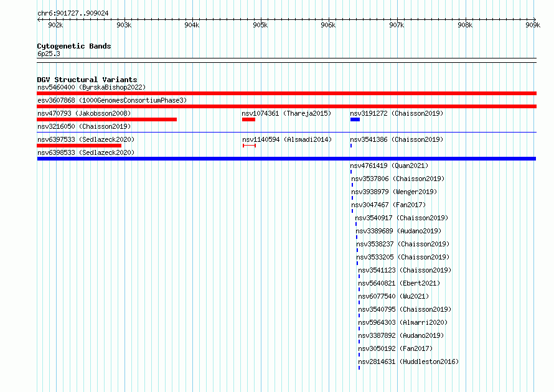Select the red bar under nsv470793

click(106, 119)
